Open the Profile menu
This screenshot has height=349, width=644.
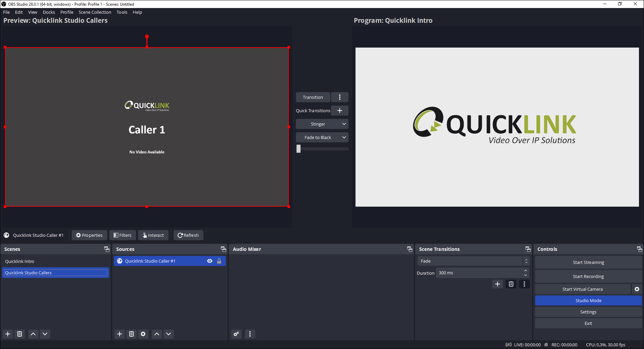pyautogui.click(x=67, y=12)
